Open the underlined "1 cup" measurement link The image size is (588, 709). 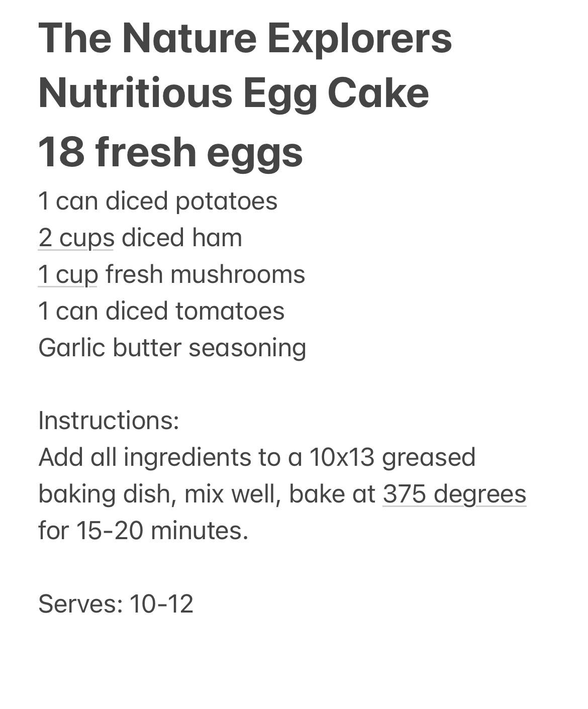(68, 274)
